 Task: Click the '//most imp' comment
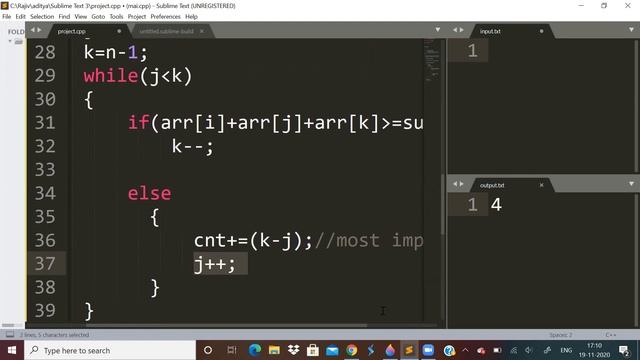(x=369, y=241)
